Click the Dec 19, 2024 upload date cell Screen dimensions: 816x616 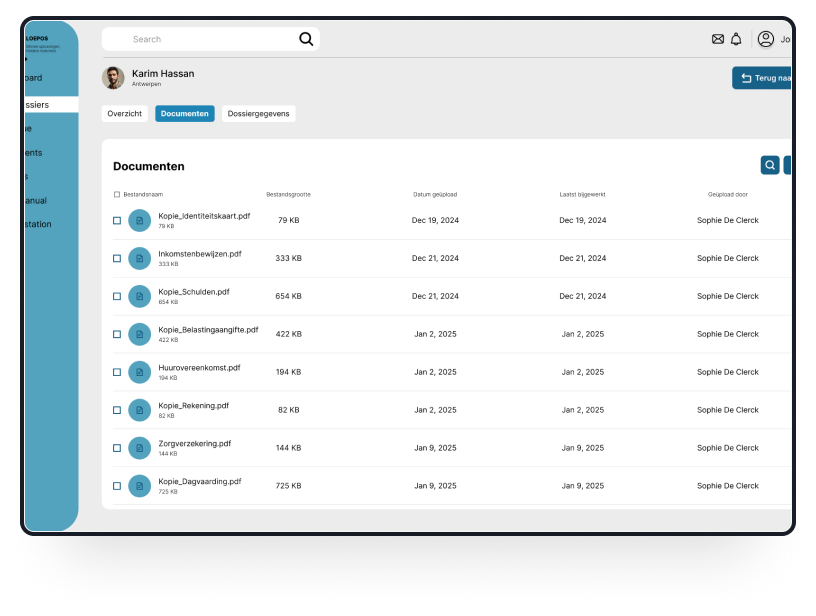[435, 220]
